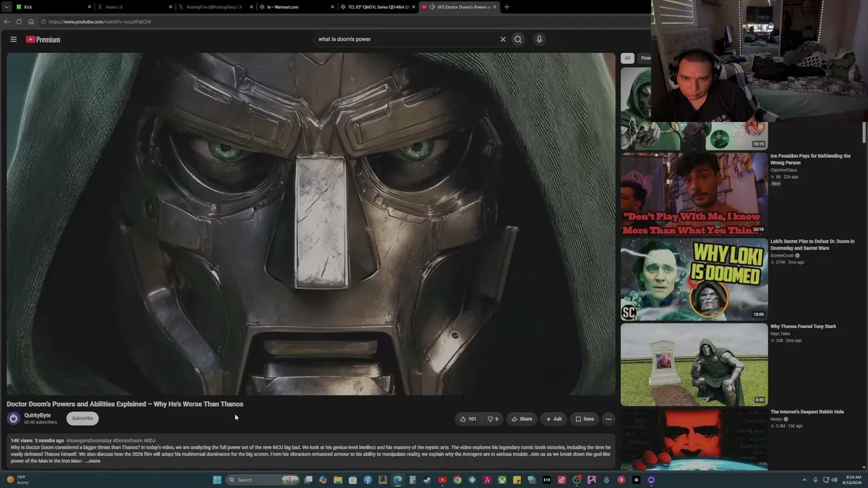Open Calculator from the taskbar
The image size is (868, 488).
point(412,480)
